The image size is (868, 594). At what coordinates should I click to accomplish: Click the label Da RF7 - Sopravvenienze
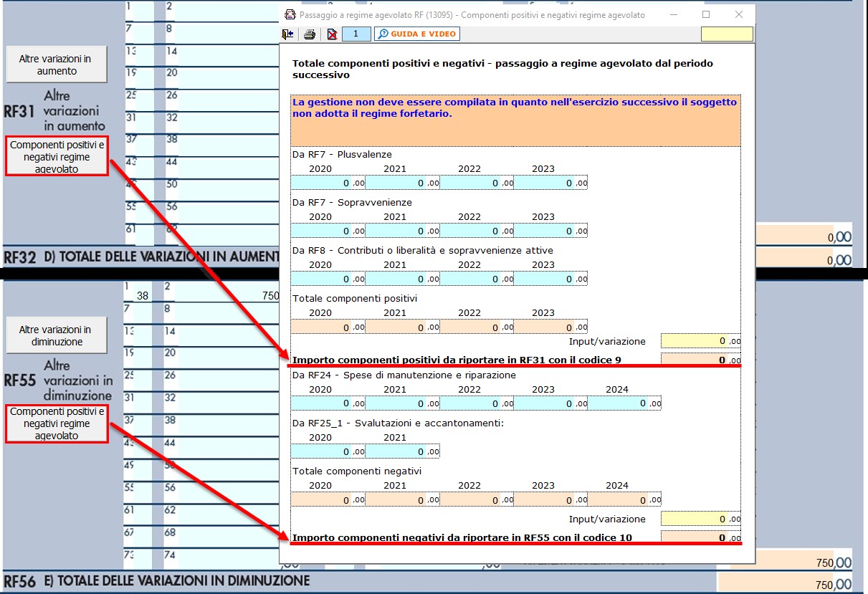[352, 202]
